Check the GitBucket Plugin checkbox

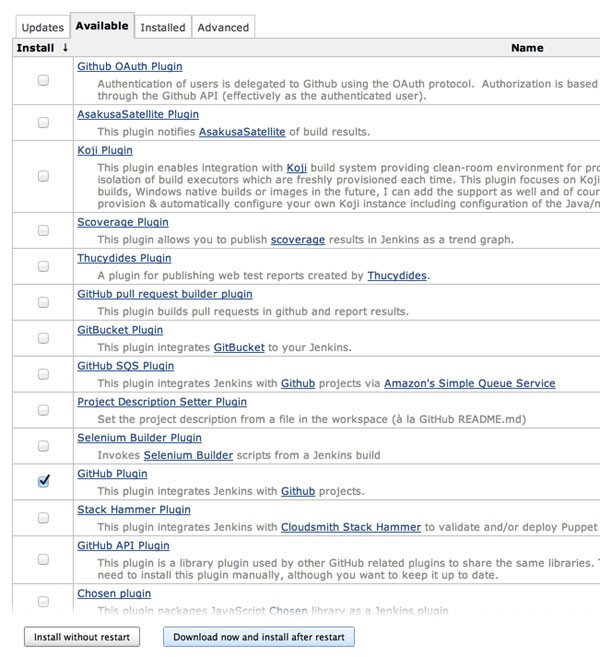click(43, 338)
